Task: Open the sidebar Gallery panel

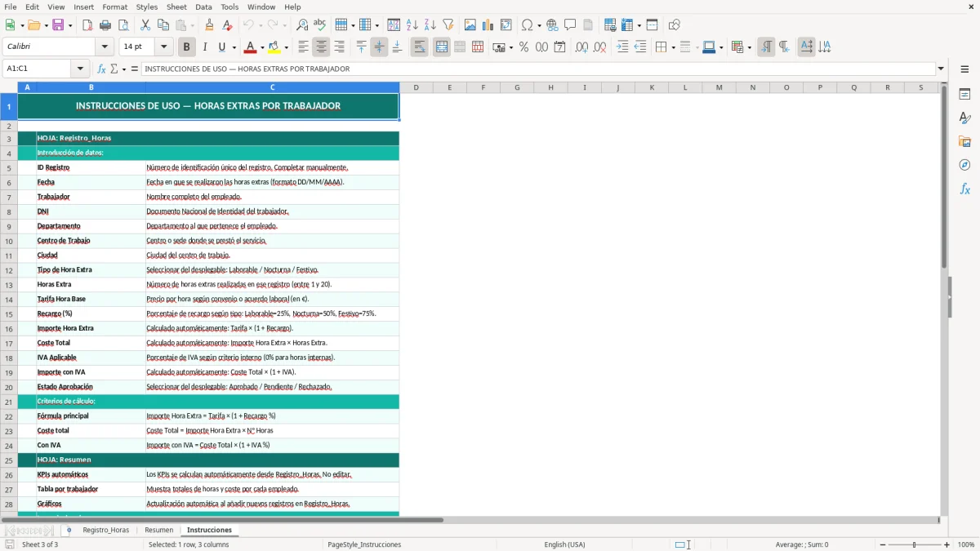Action: (964, 141)
